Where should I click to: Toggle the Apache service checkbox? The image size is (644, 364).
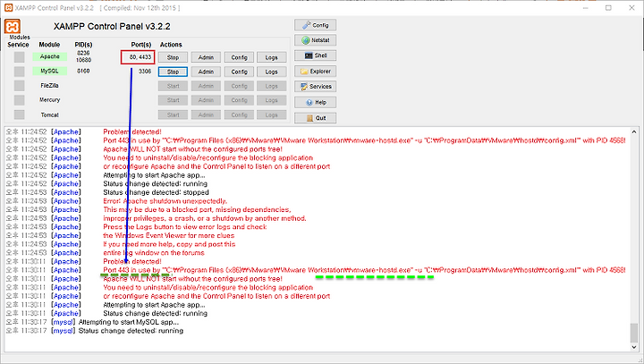[x=20, y=57]
